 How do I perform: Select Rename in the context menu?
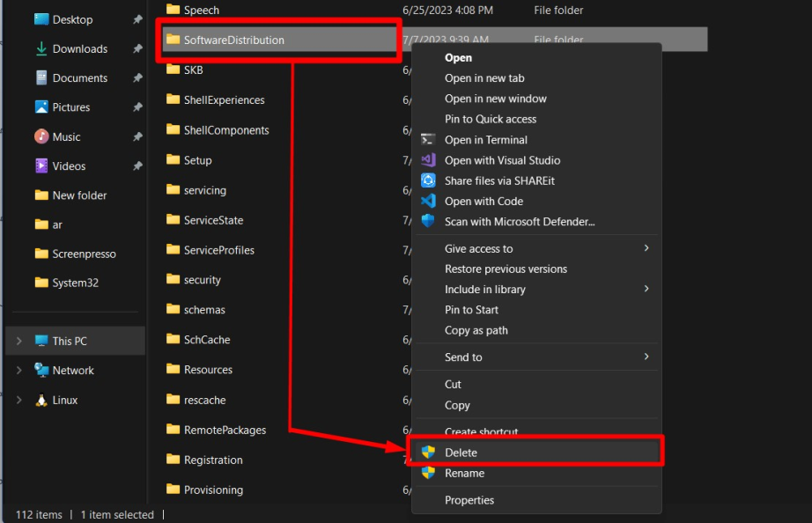tap(464, 473)
